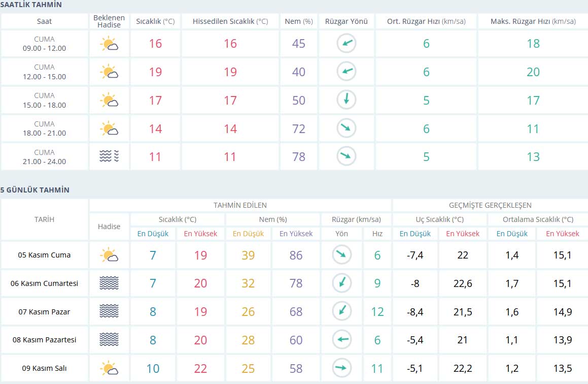
Task: Click the GEÇMİŞTE GERÇEKLEŞEN group header
Action: click(x=490, y=205)
